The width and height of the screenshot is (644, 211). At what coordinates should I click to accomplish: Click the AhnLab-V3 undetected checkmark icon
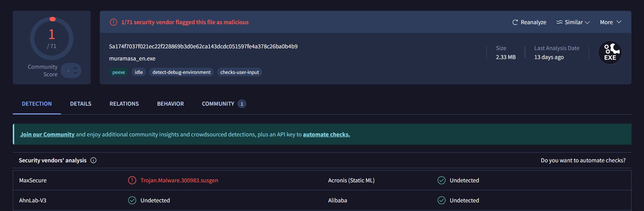point(132,200)
